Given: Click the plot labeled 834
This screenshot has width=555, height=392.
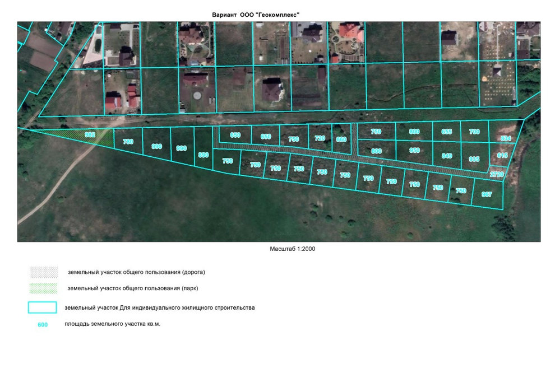Looking at the screenshot, I should [x=506, y=138].
